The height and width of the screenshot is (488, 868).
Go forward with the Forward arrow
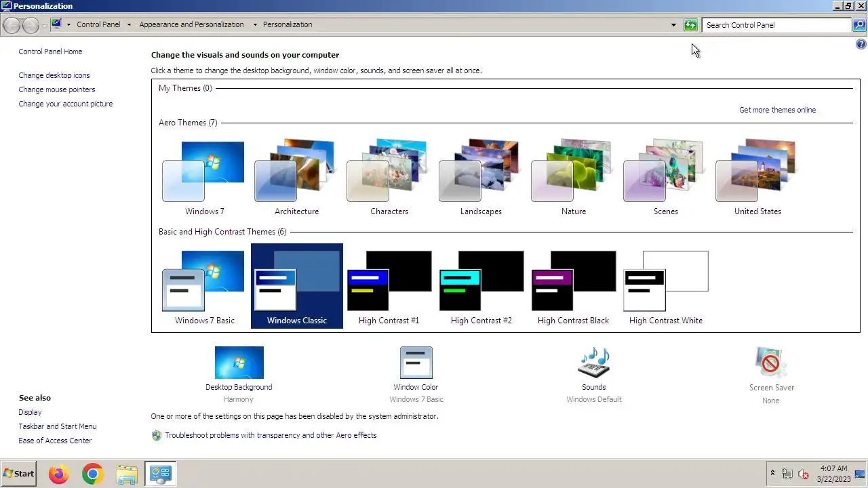[31, 25]
